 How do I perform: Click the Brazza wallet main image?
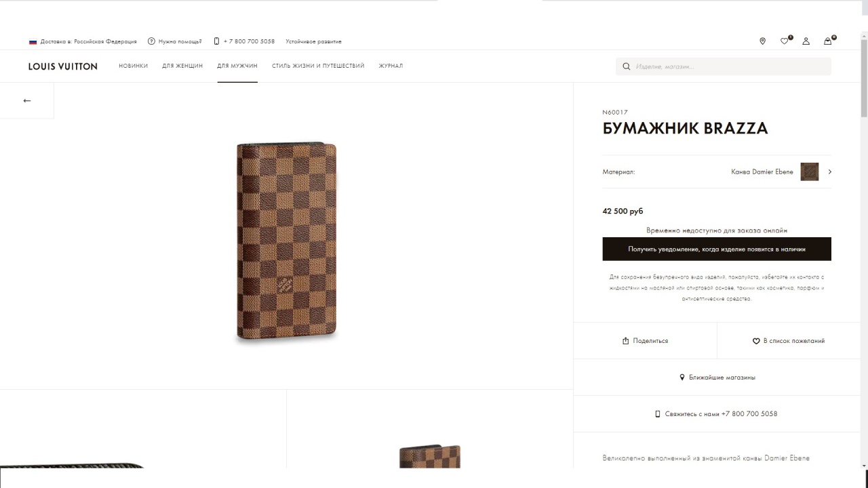click(x=286, y=241)
